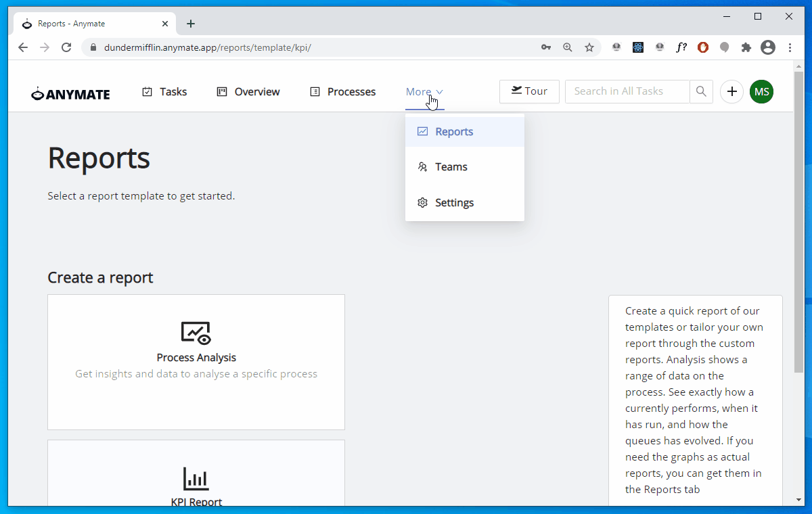Click the Teams people icon in menu
This screenshot has height=514, width=812.
(423, 167)
